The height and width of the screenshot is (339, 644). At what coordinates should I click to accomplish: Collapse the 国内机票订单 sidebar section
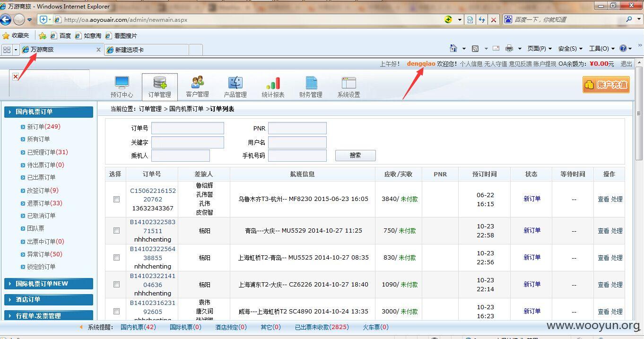[x=49, y=112]
